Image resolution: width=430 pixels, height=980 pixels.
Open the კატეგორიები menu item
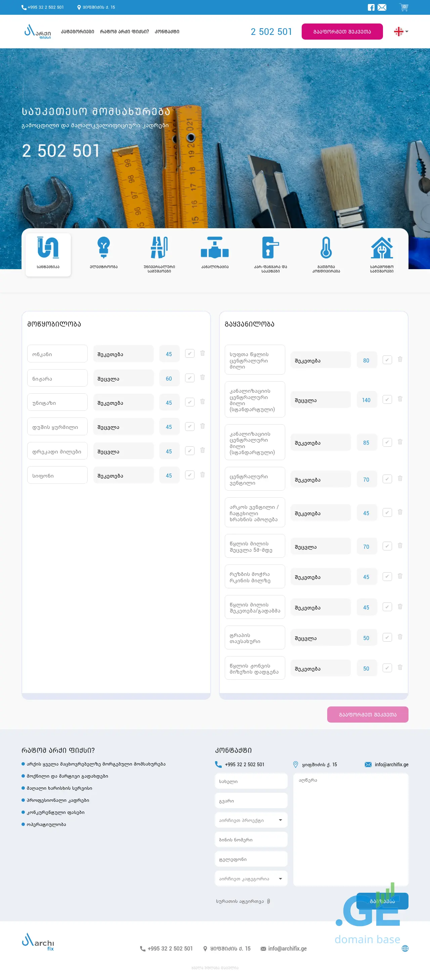tap(77, 32)
